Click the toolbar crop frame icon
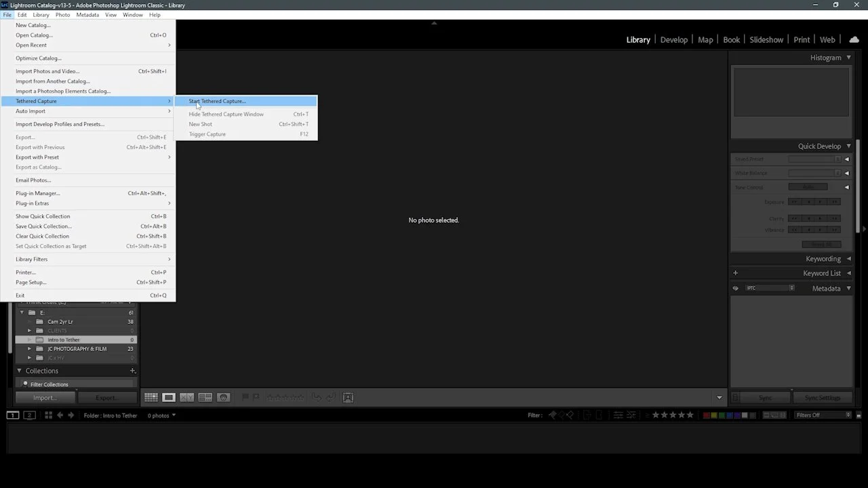This screenshot has height=488, width=868. point(348,398)
